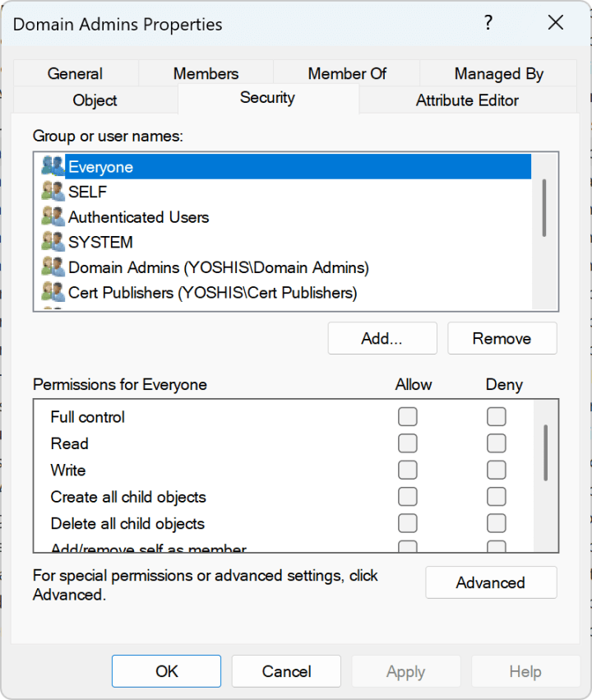Open the Advanced security settings
Screen dimensions: 592x700
point(491,582)
